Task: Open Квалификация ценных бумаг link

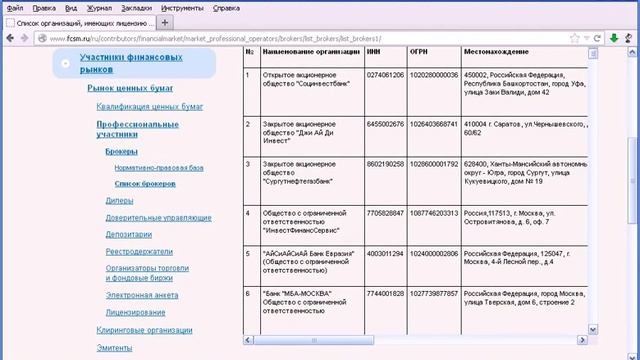Action: coord(150,107)
